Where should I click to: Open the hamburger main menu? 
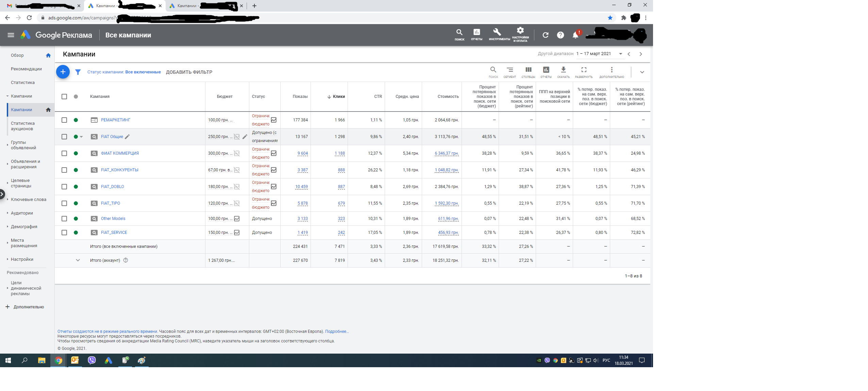pyautogui.click(x=11, y=35)
